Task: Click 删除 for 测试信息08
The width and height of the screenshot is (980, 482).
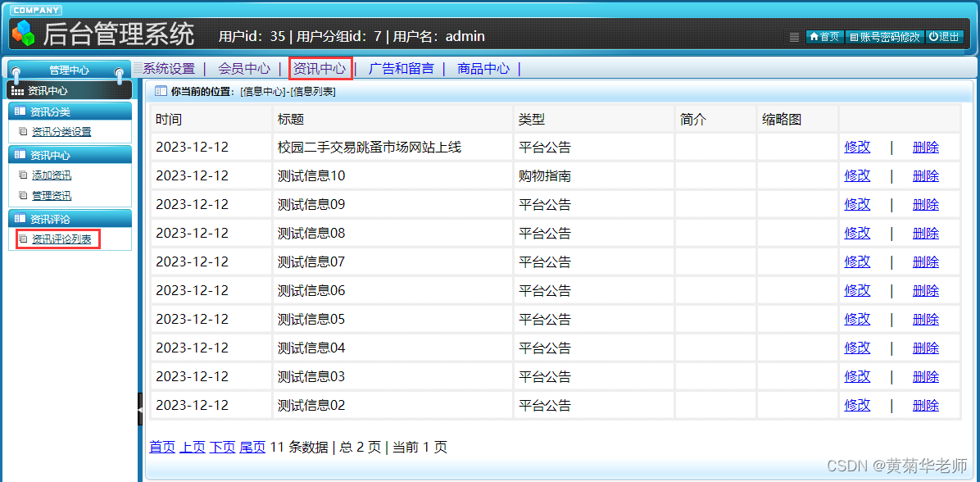Action: tap(926, 233)
